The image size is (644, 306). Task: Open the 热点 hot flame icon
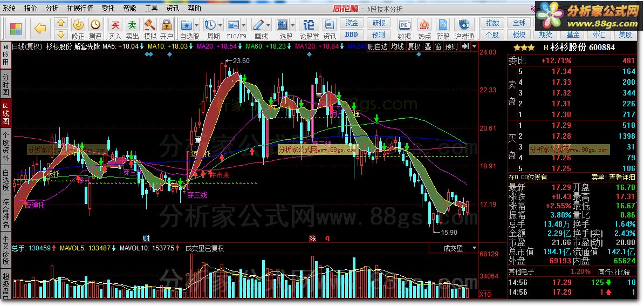point(424,25)
